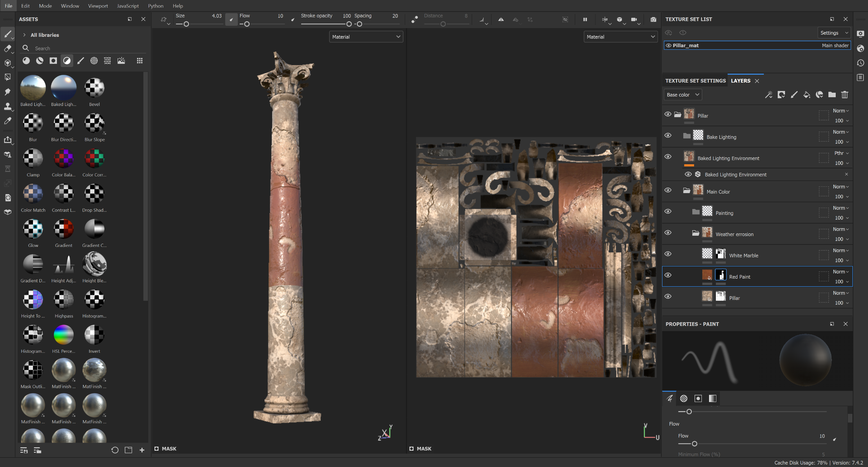Add a fill layer with bucket icon
The height and width of the screenshot is (467, 868).
click(x=807, y=95)
